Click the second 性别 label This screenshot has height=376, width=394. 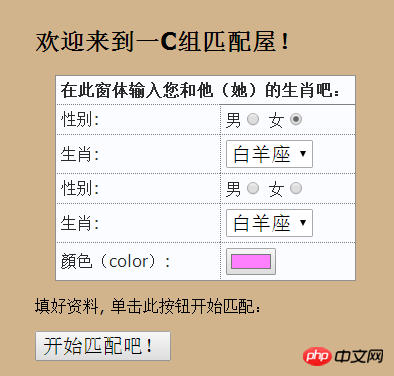point(80,188)
